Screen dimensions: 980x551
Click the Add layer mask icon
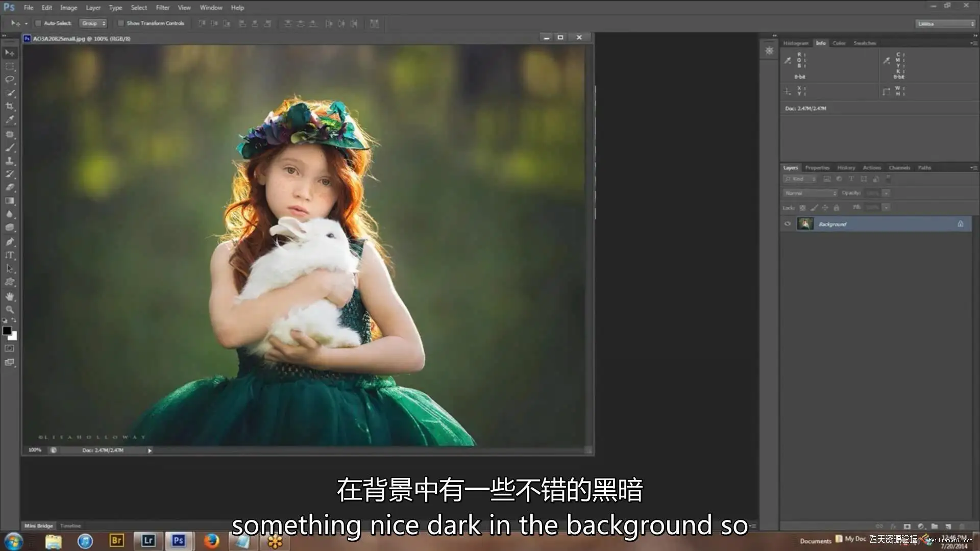tap(907, 526)
